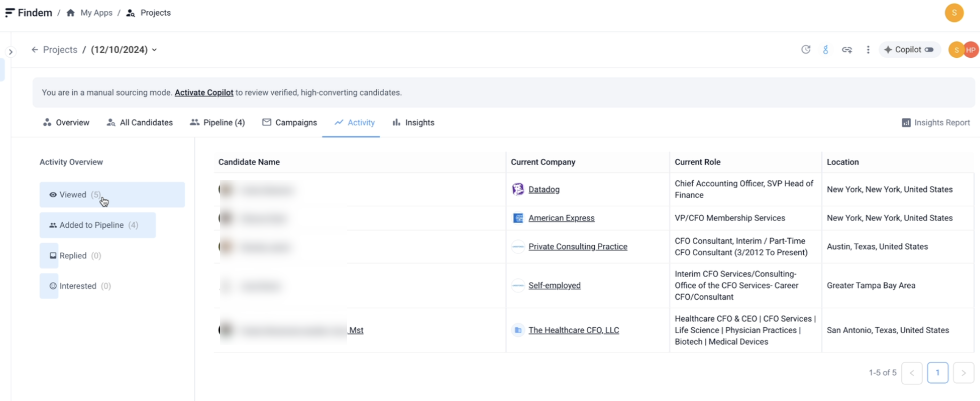Go to the next results page

(x=963, y=373)
